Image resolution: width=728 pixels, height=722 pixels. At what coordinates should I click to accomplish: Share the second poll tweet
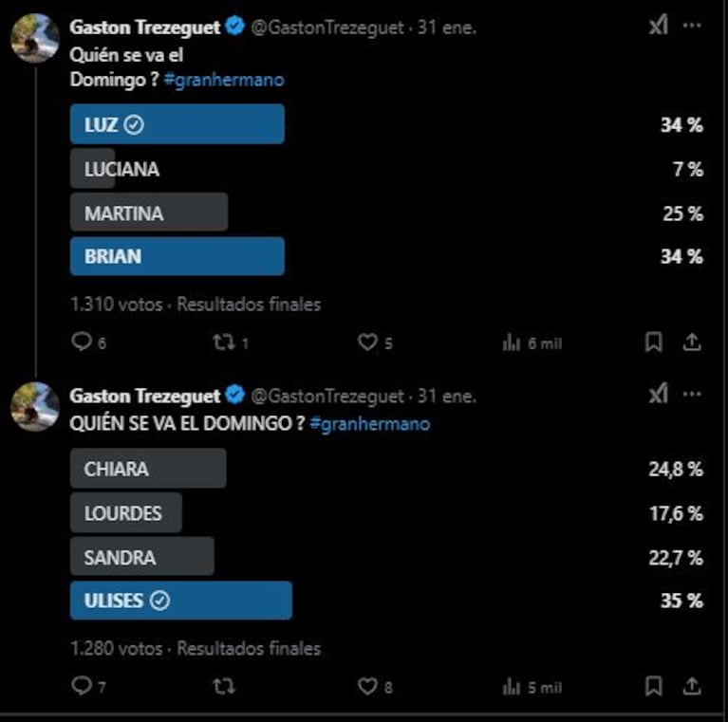(x=692, y=686)
